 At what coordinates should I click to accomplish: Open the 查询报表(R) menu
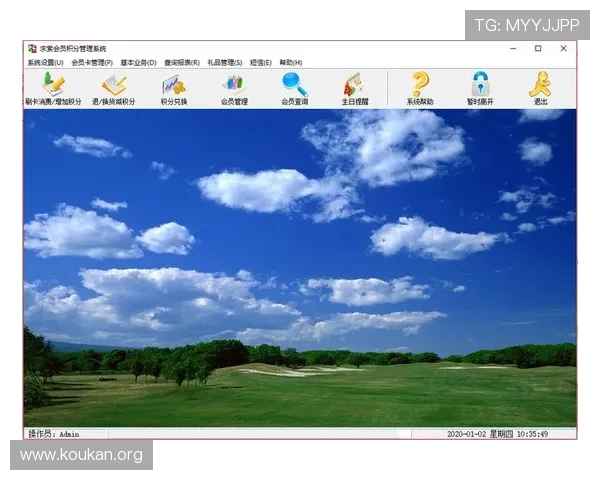click(182, 62)
